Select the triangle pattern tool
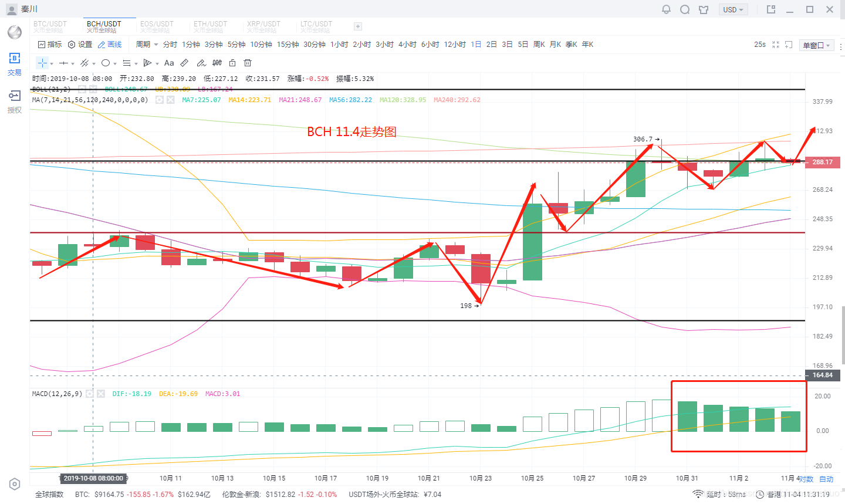 pyautogui.click(x=147, y=63)
